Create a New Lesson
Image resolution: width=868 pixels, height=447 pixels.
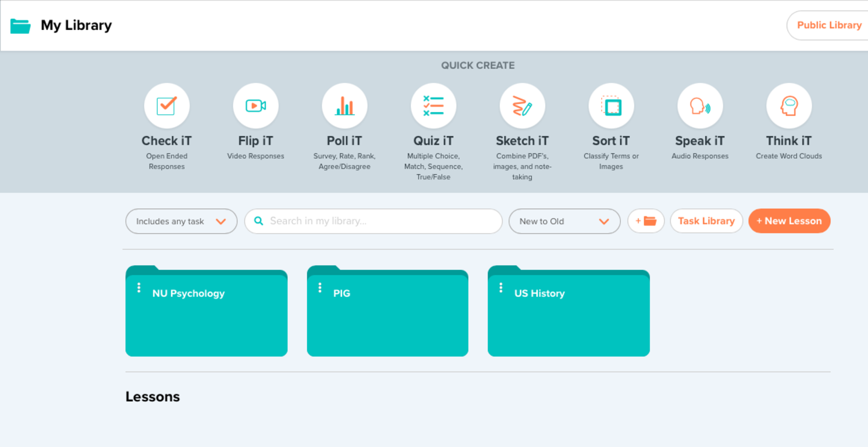point(789,221)
